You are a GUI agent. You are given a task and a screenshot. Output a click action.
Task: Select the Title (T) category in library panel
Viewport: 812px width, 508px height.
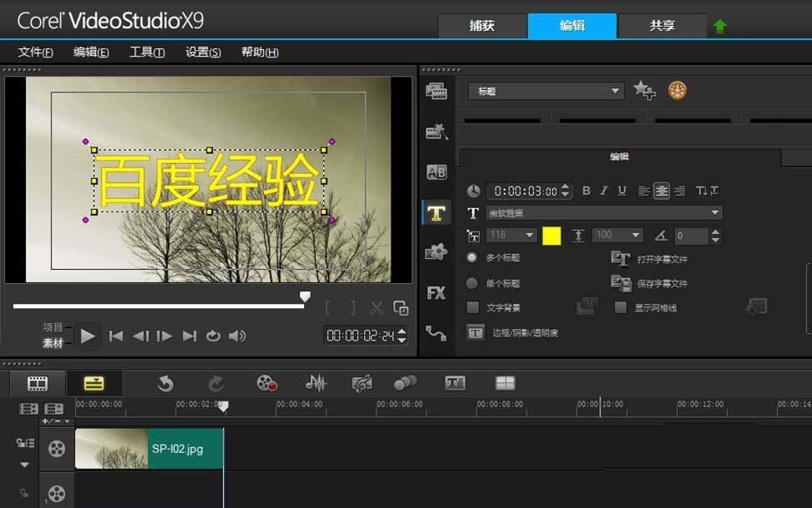point(436,212)
